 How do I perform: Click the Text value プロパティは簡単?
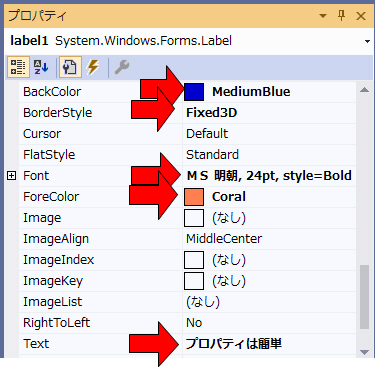(x=234, y=344)
